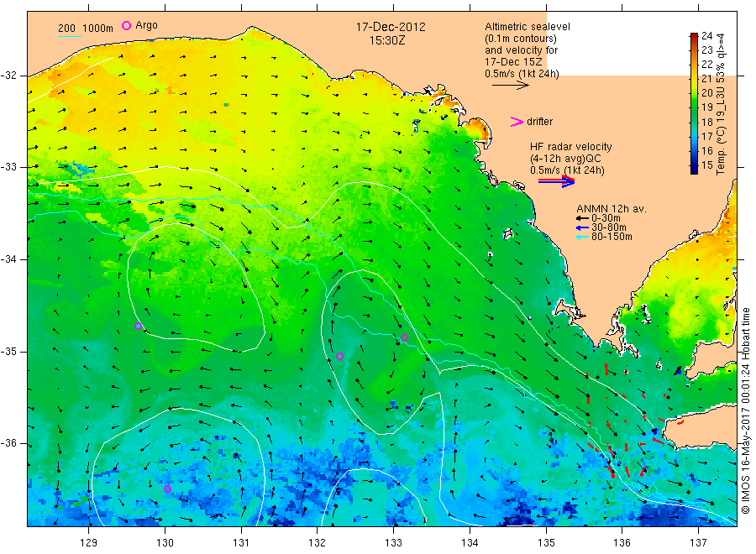
Task: Click the latitude -32 axis label
Action: [x=8, y=76]
